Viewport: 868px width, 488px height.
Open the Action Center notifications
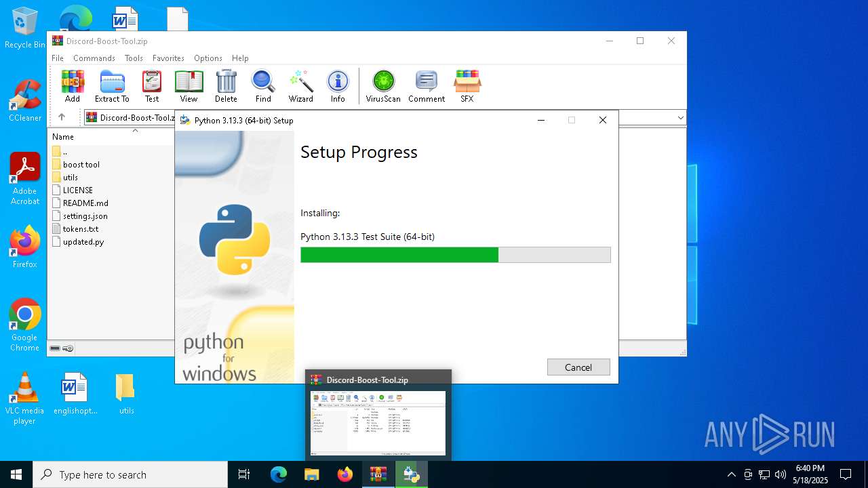click(846, 474)
